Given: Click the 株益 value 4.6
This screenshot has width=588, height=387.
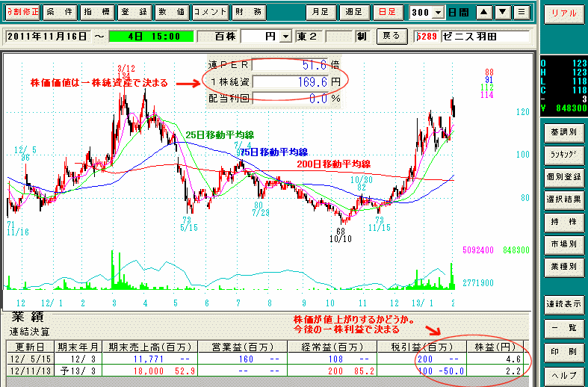Looking at the screenshot, I should point(513,359).
